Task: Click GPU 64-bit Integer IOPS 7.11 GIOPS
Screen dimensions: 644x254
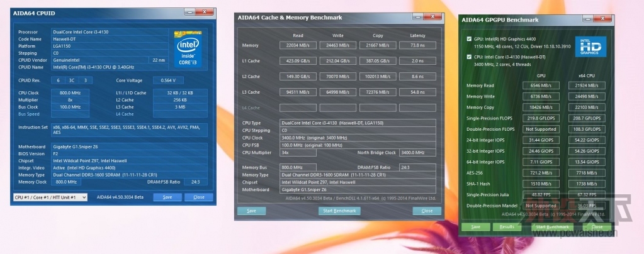Action: pyautogui.click(x=541, y=162)
